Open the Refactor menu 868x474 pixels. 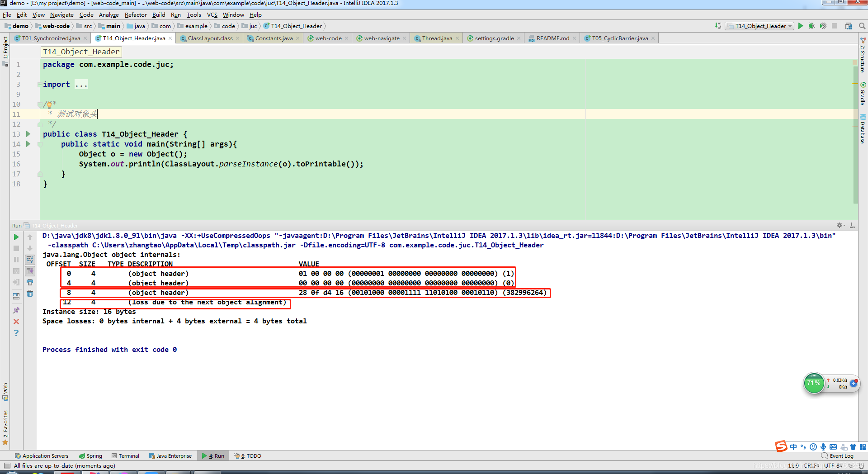tap(136, 14)
